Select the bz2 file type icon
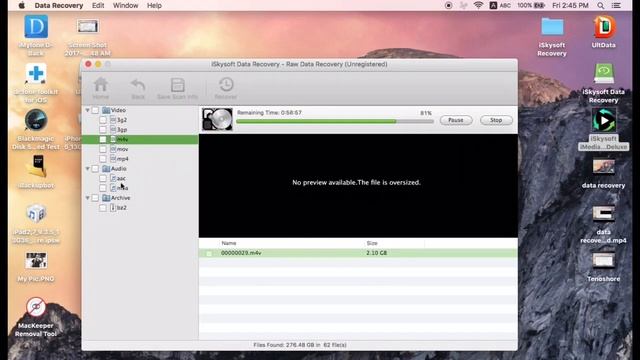Image resolution: width=640 pixels, height=360 pixels. pos(113,208)
